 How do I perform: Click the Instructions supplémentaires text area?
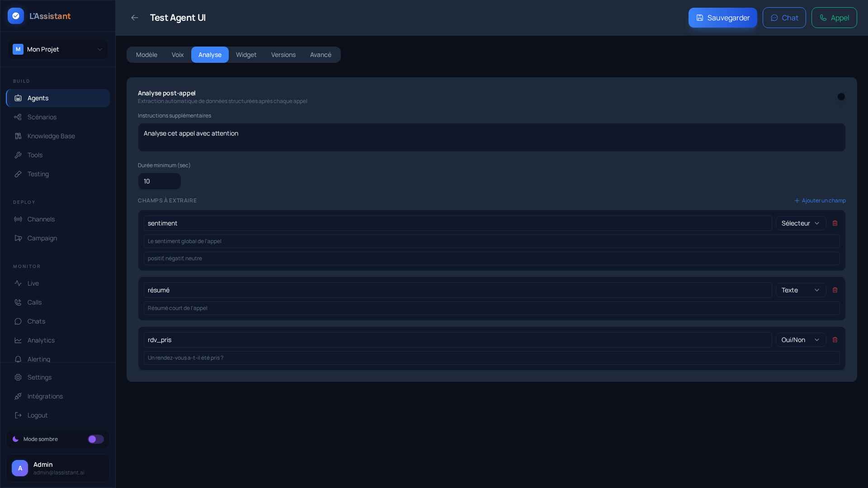coord(491,137)
